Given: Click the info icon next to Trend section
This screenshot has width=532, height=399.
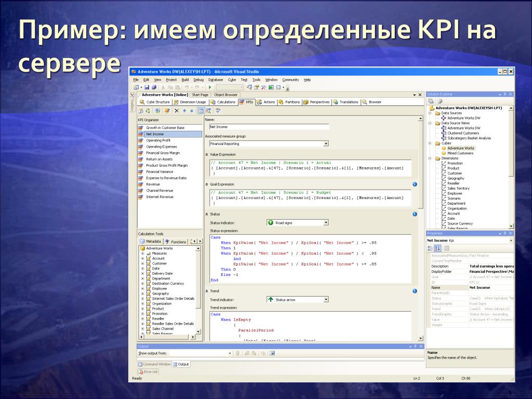Looking at the screenshot, I should [415, 291].
